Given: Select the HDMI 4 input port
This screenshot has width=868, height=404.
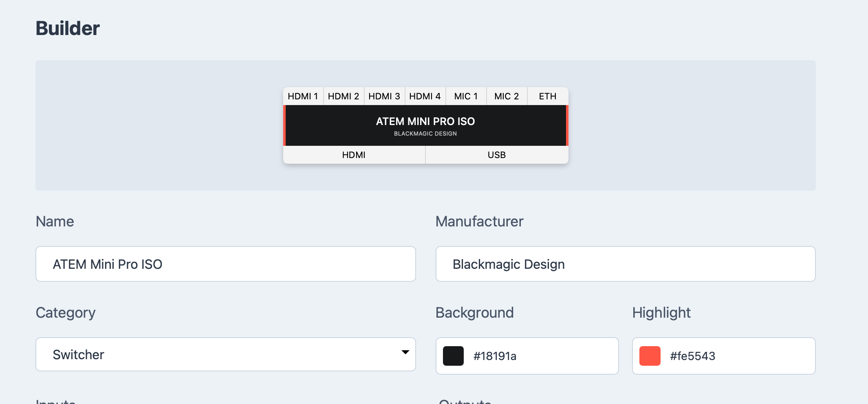Looking at the screenshot, I should coord(425,96).
